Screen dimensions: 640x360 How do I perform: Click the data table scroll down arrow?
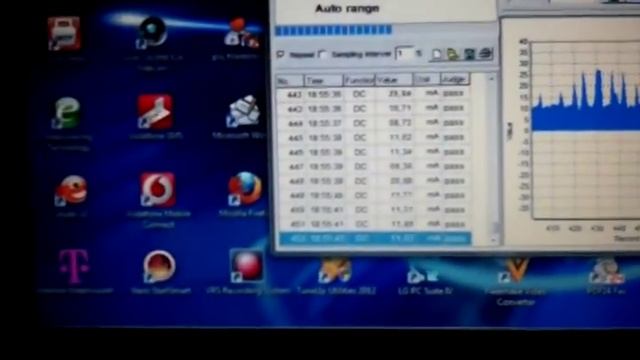494,239
